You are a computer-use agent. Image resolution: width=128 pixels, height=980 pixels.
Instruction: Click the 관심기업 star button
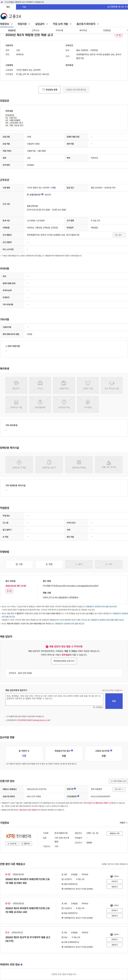(x=12, y=843)
